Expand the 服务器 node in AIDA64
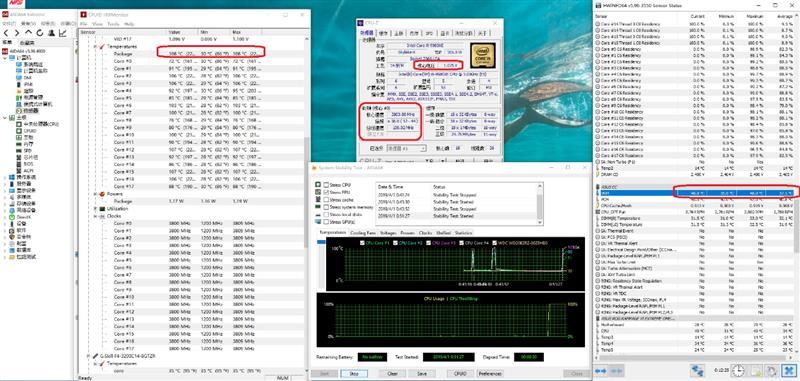This screenshot has width=800, height=381. click(5, 184)
